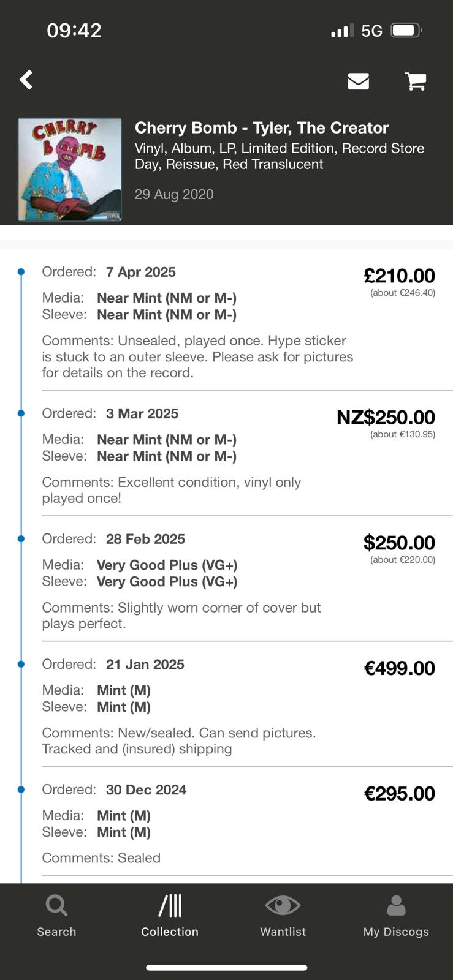The width and height of the screenshot is (453, 980).
Task: Tap the Search magnifier icon
Action: pyautogui.click(x=56, y=906)
